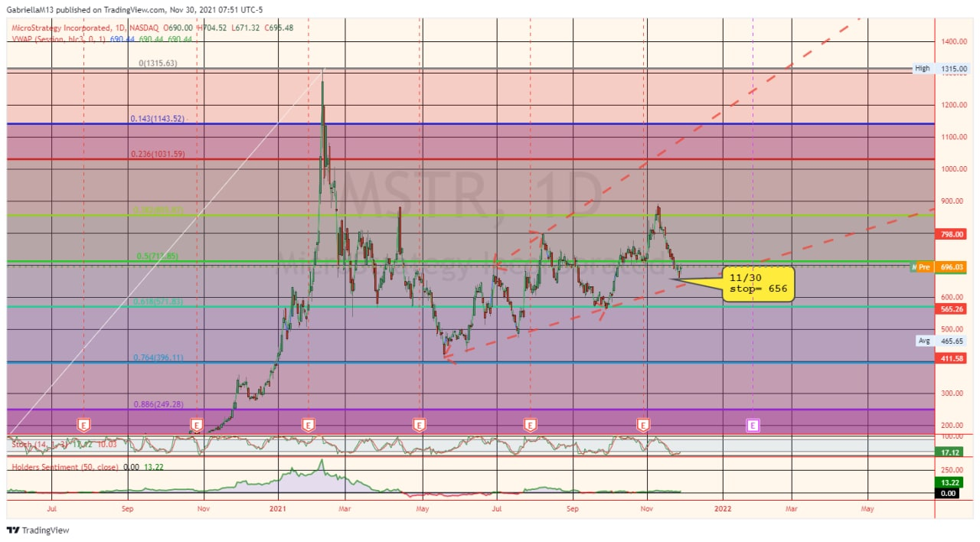Image resolution: width=980 pixels, height=542 pixels.
Task: Click the 1000.00 price scale label
Action: (953, 169)
